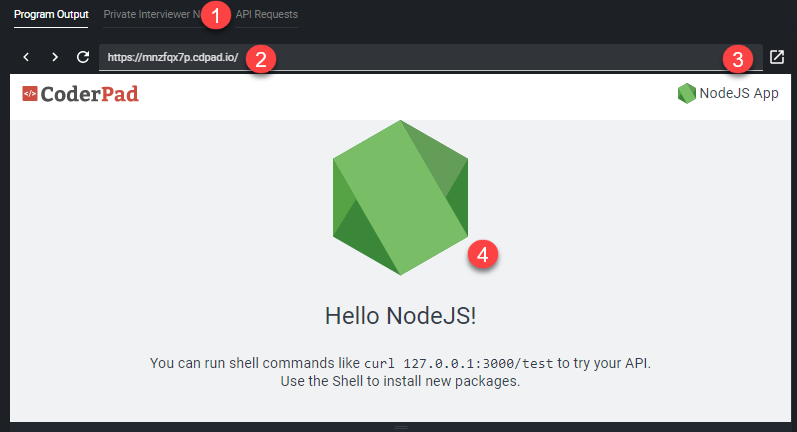Select the API Requests tab
The width and height of the screenshot is (797, 432).
tap(267, 15)
